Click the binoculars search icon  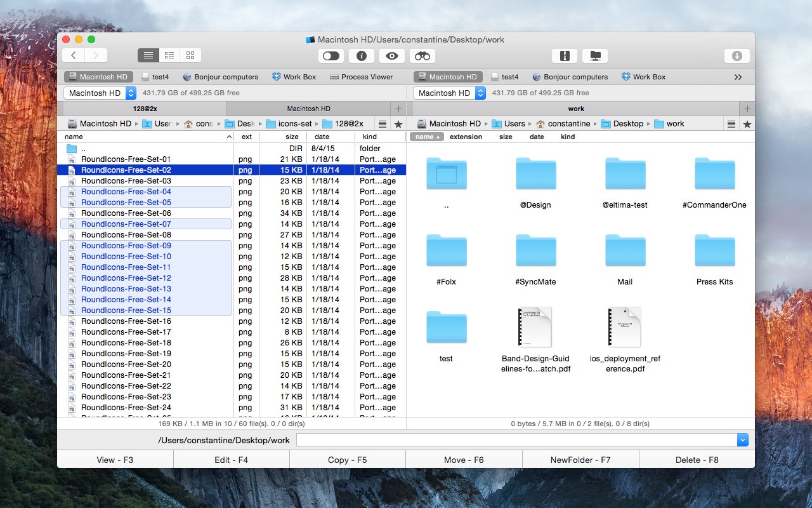422,56
